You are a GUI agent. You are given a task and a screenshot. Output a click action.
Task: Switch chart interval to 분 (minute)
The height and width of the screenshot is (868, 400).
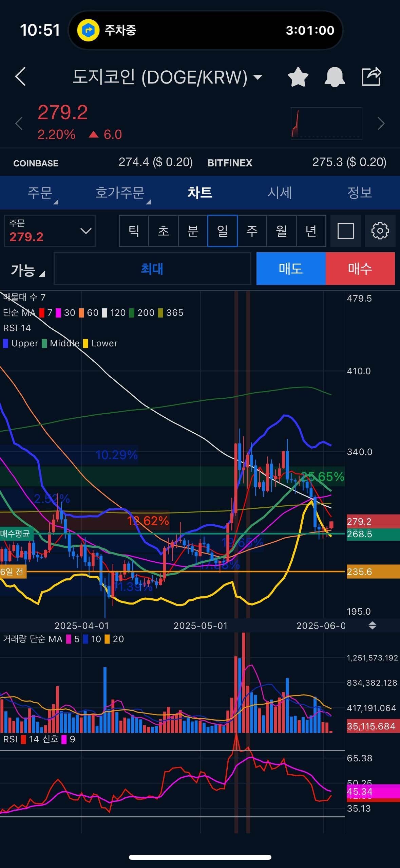193,231
